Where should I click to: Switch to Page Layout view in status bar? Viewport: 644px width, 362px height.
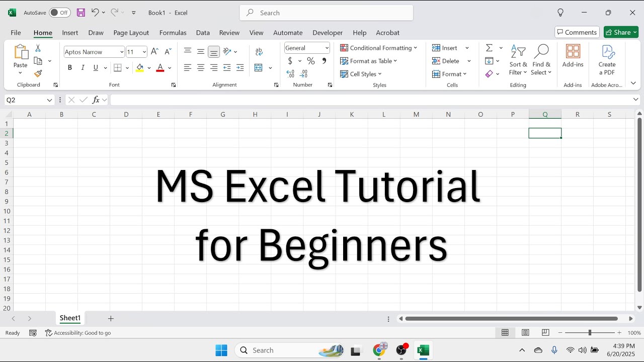(x=525, y=333)
